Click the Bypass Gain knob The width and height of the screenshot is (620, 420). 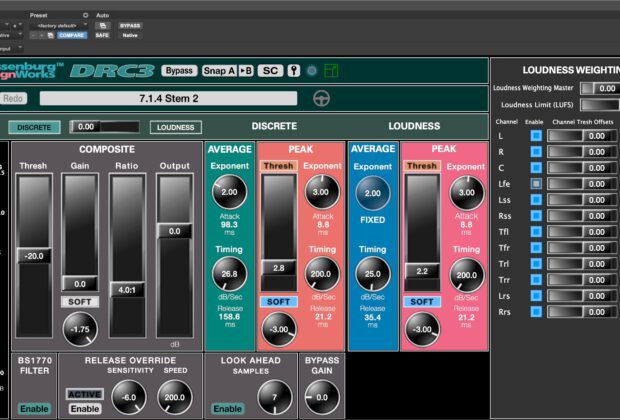click(x=322, y=397)
